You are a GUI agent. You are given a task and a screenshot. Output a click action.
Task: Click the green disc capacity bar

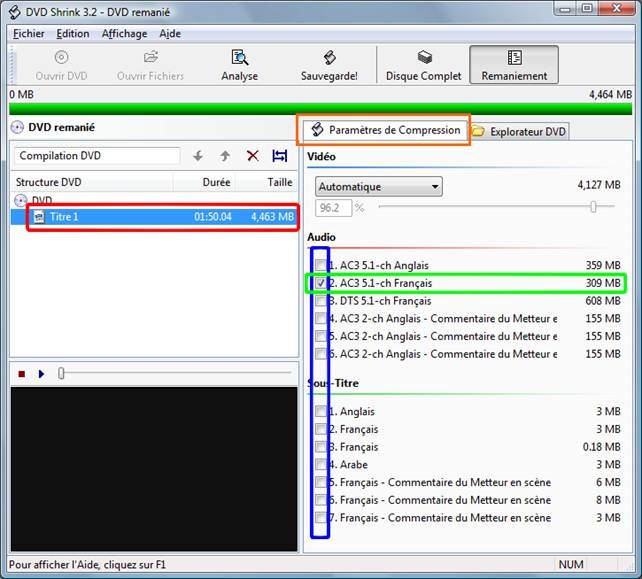click(x=321, y=109)
